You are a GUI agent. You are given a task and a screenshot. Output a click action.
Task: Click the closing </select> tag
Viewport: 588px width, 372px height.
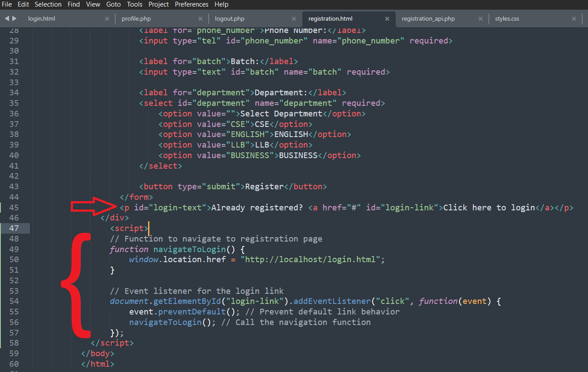pos(160,166)
